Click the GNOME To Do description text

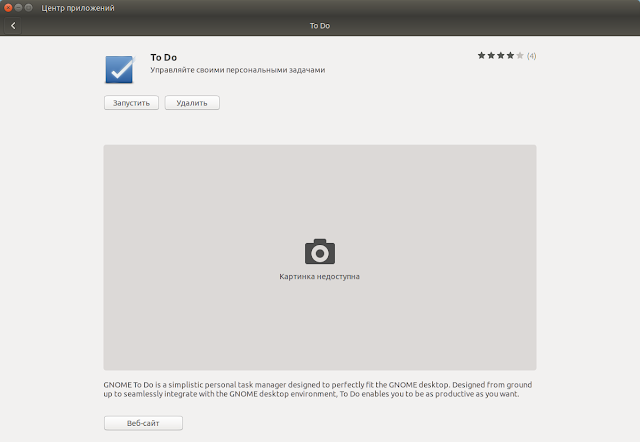tap(318, 389)
